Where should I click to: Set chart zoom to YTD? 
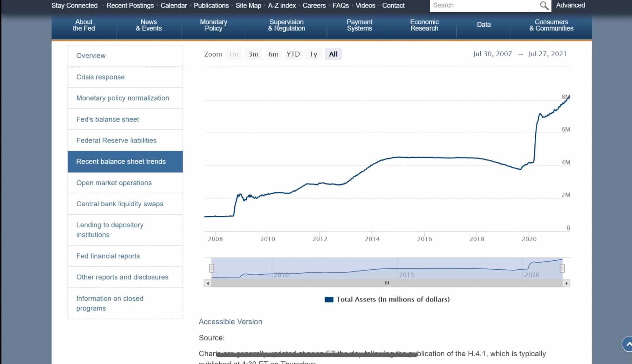[293, 54]
